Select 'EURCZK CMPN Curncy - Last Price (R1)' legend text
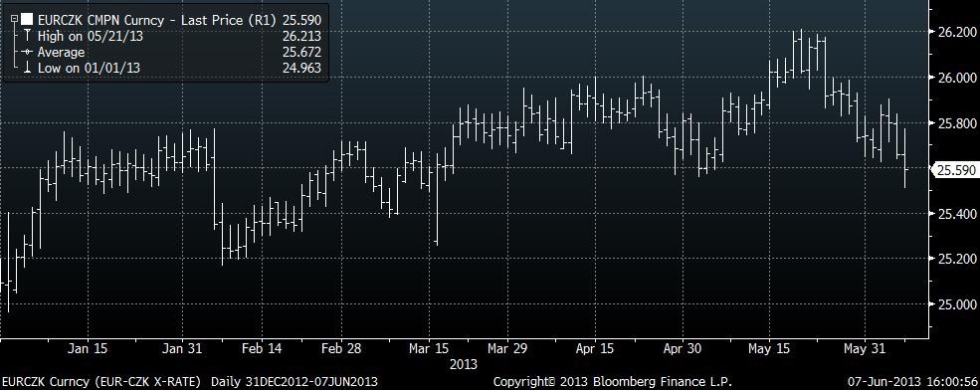 pyautogui.click(x=156, y=21)
